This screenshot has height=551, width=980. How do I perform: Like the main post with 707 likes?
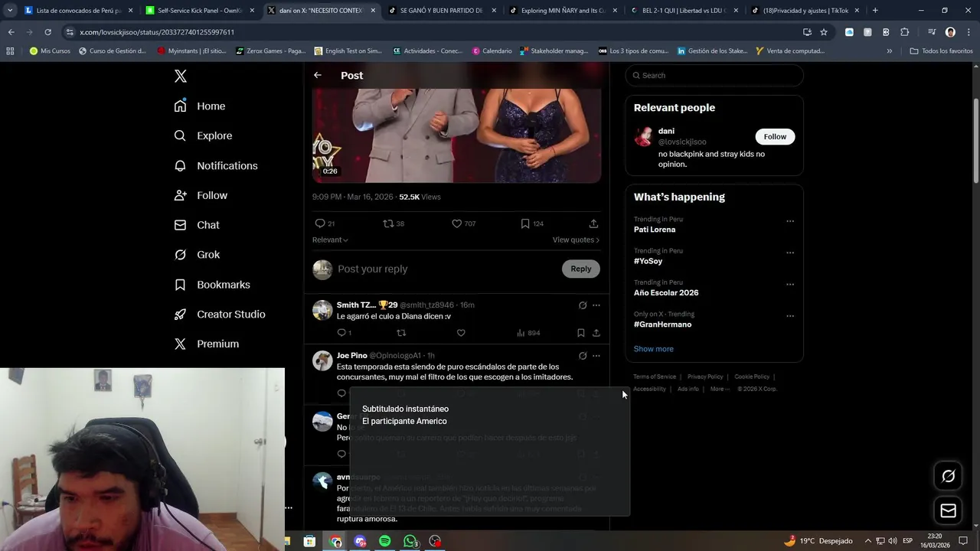pos(463,223)
